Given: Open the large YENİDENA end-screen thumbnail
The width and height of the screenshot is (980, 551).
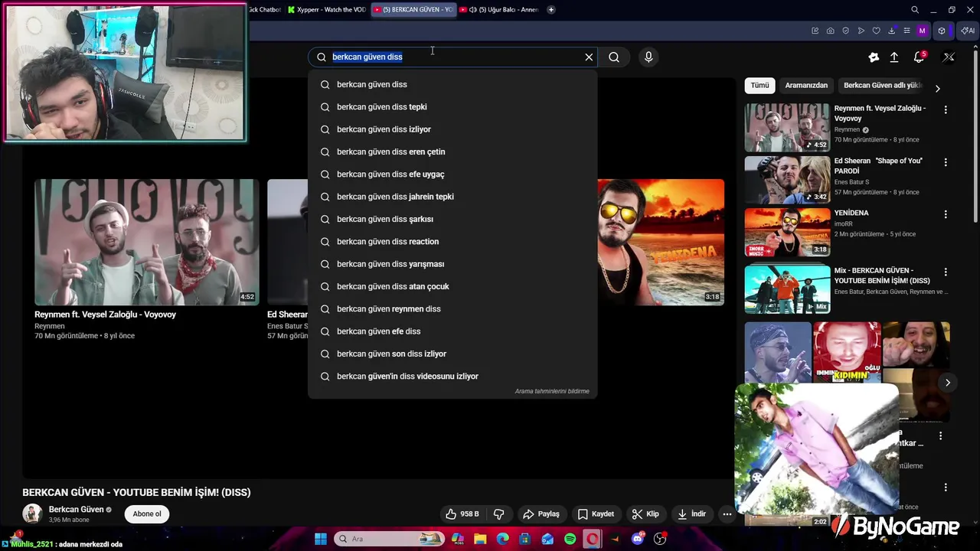Looking at the screenshot, I should pos(661,242).
